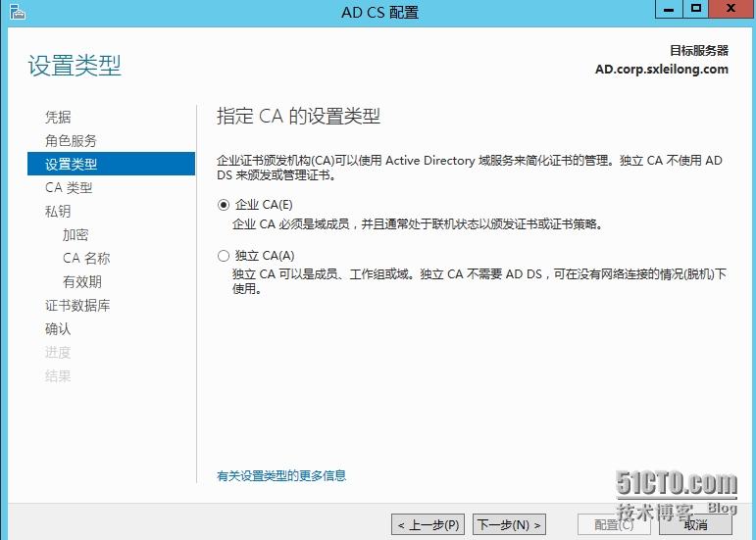756x540 pixels.
Task: Click the 指定 CA 的设置类型 heading
Action: click(x=298, y=116)
